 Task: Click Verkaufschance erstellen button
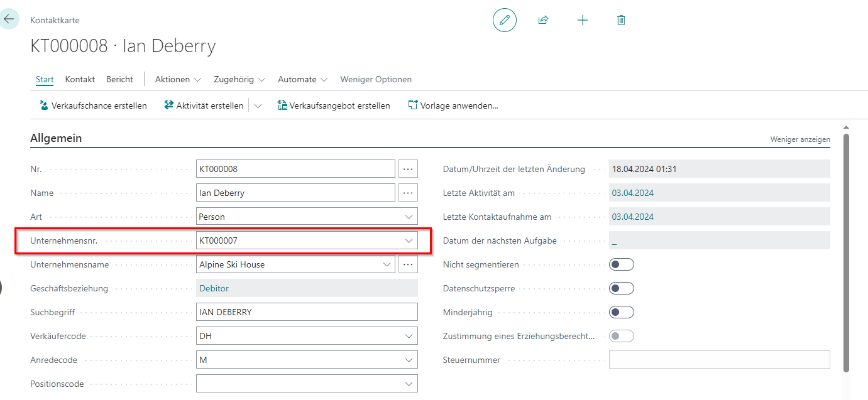coord(93,105)
